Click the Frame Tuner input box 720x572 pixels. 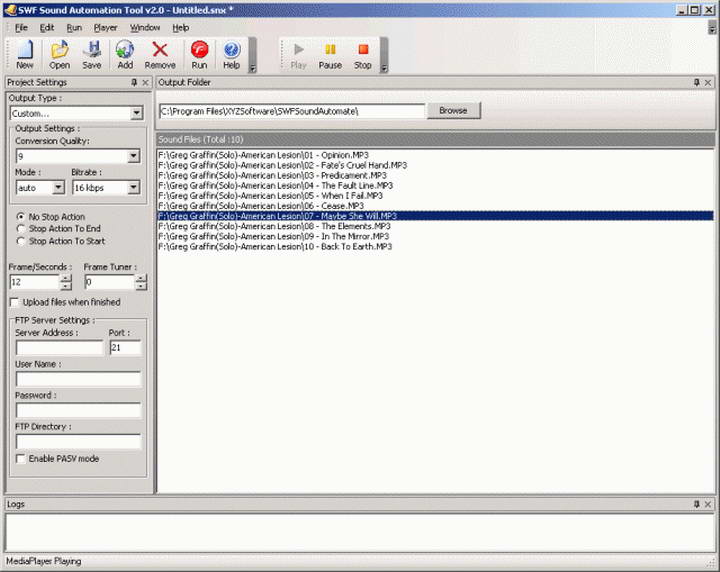tap(110, 282)
